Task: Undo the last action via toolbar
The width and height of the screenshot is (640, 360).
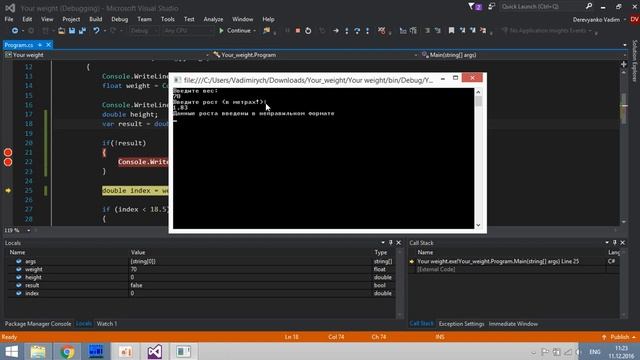Action: [x=96, y=31]
